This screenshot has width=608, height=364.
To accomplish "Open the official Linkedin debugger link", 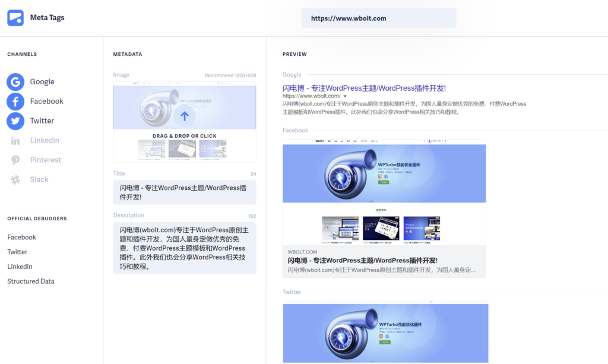I will click(20, 267).
